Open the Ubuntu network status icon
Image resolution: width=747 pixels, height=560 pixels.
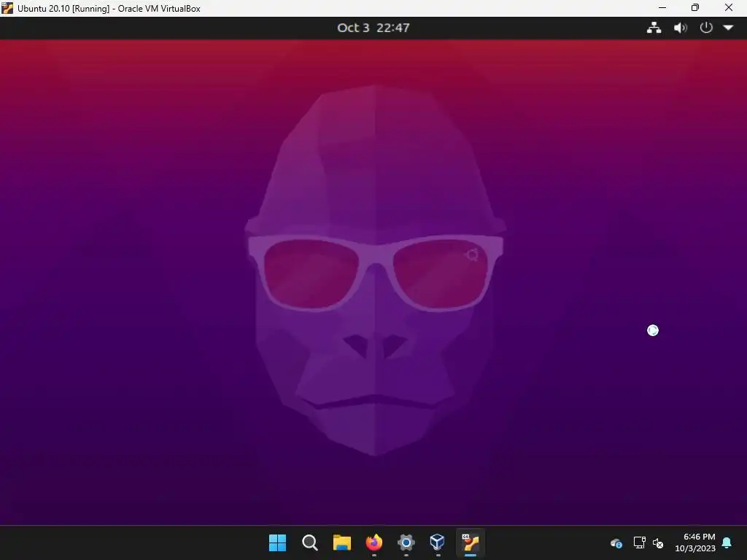coord(654,28)
